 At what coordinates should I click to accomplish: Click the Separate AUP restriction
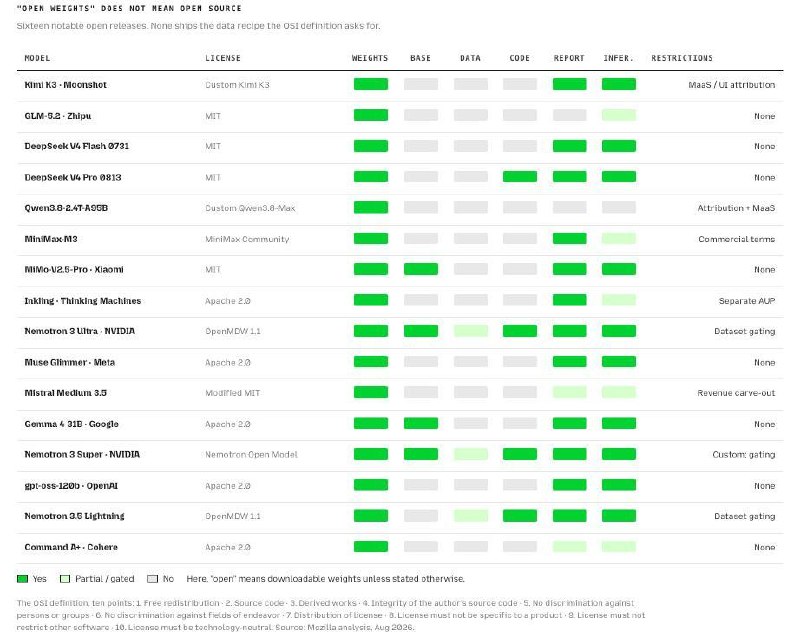(x=747, y=301)
